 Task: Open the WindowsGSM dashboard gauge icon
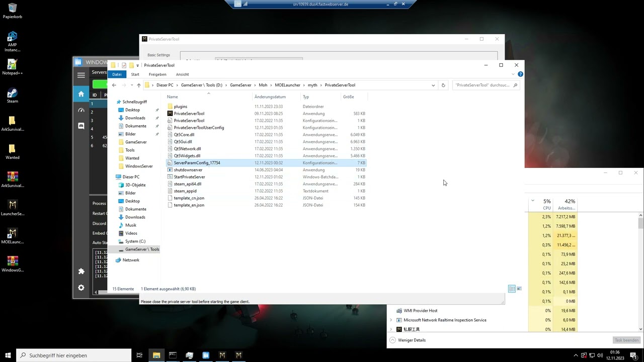click(81, 110)
